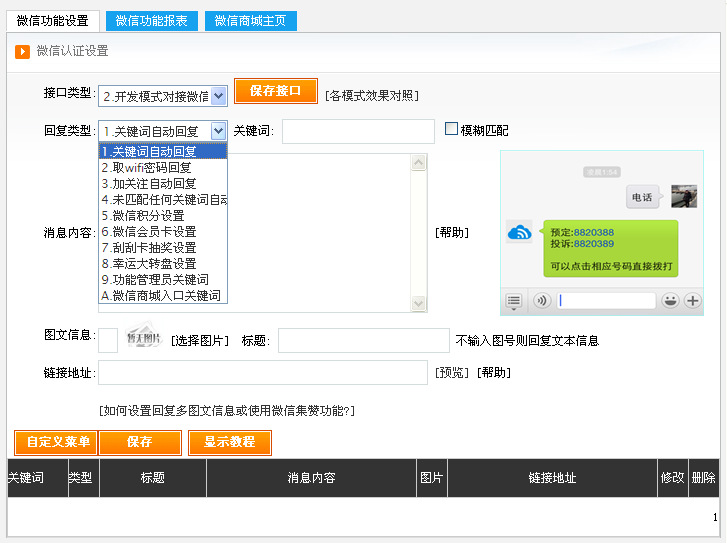
Task: Click the menu list icon in chat preview
Action: (x=513, y=301)
